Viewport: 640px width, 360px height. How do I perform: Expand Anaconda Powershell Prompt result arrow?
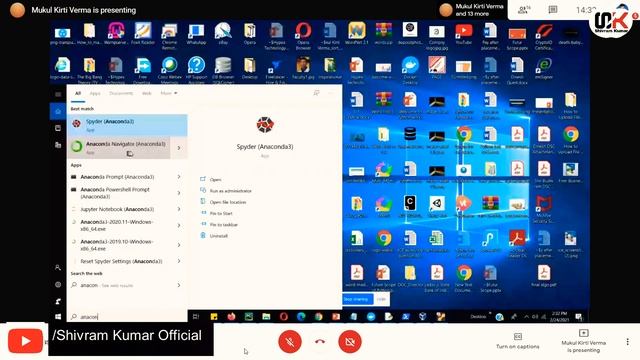coord(179,193)
